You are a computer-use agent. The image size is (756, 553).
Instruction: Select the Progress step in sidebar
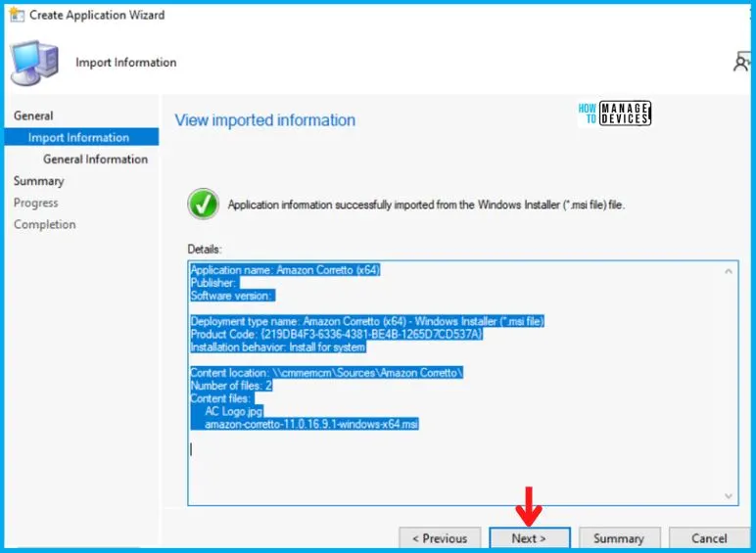click(x=35, y=203)
